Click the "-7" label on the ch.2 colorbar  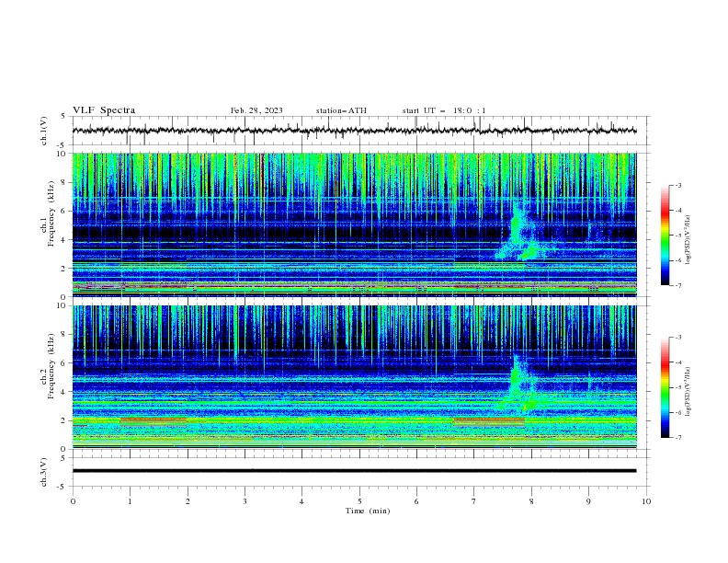(x=677, y=437)
